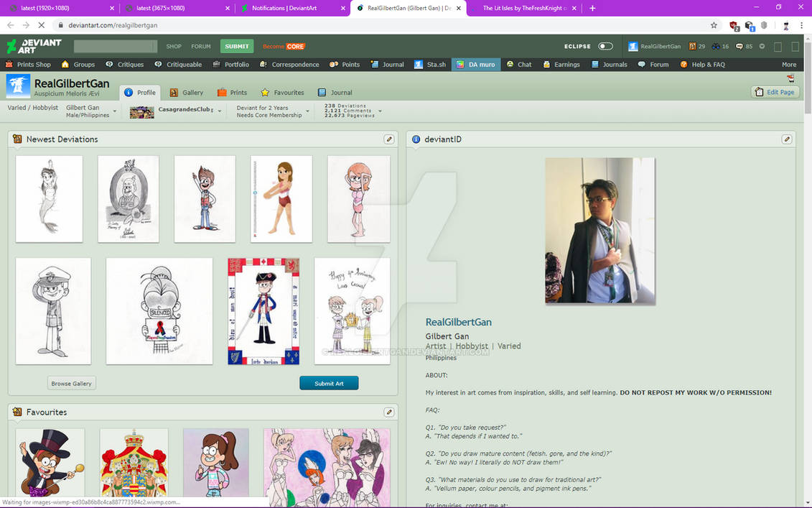Open the Happy 4th Anniversary drawing thumbnail
The height and width of the screenshot is (508, 812).
[x=352, y=311]
